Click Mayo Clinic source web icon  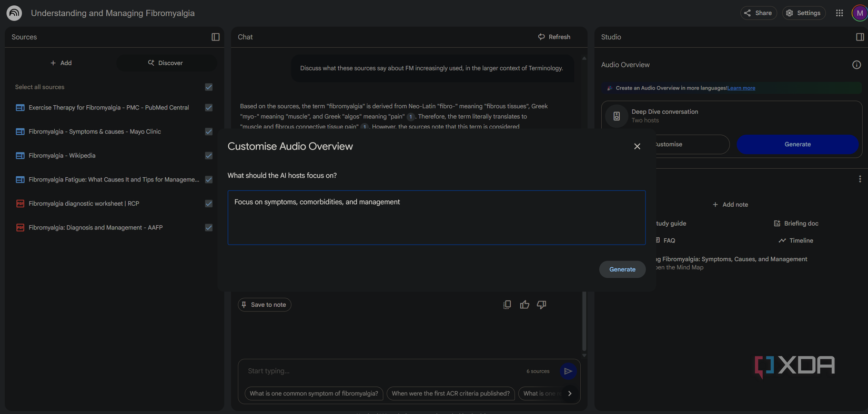tap(20, 132)
